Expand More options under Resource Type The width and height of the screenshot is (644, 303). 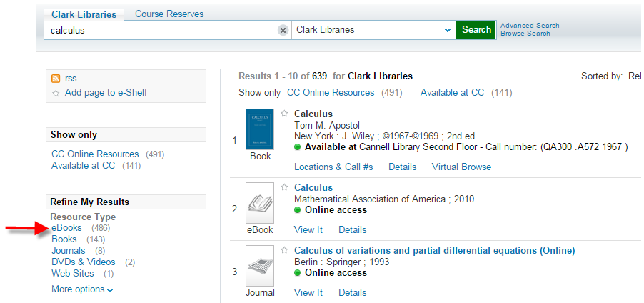point(82,289)
